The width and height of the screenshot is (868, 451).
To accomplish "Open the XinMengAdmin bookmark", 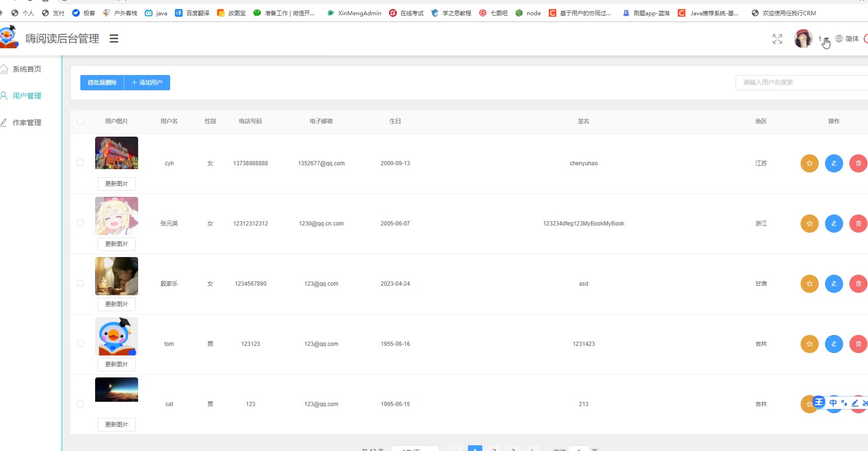I will pyautogui.click(x=354, y=13).
